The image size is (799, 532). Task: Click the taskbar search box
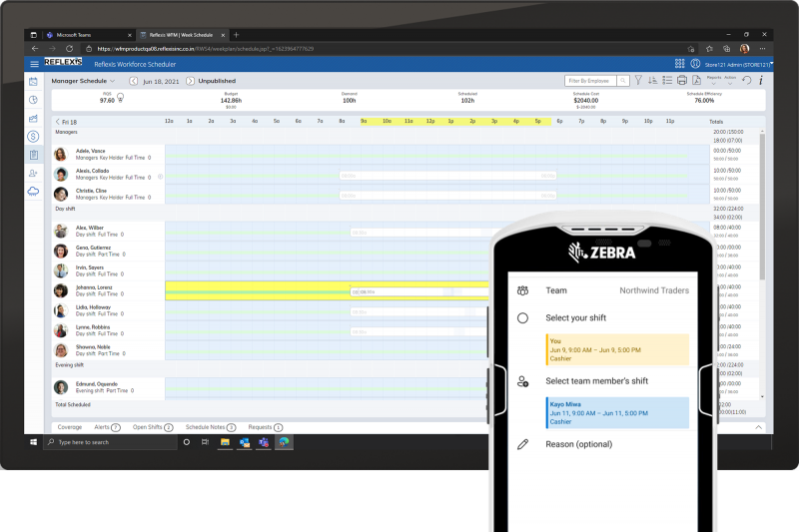[110, 442]
